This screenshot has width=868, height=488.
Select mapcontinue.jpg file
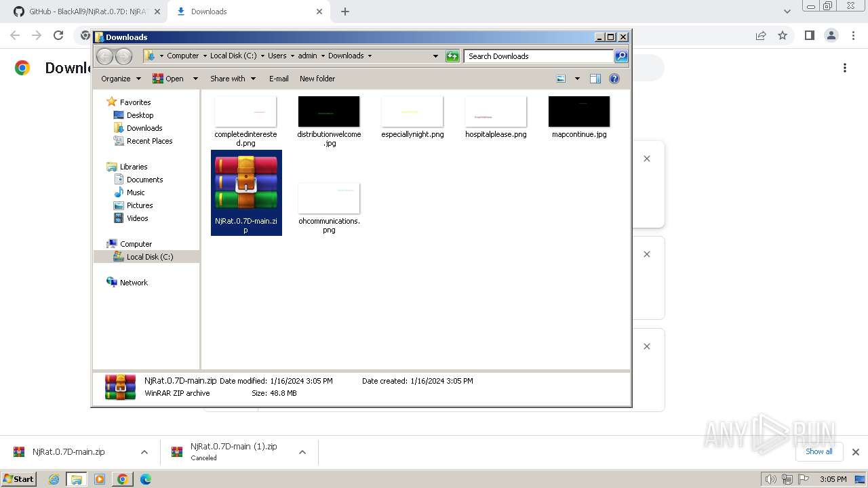click(x=579, y=117)
